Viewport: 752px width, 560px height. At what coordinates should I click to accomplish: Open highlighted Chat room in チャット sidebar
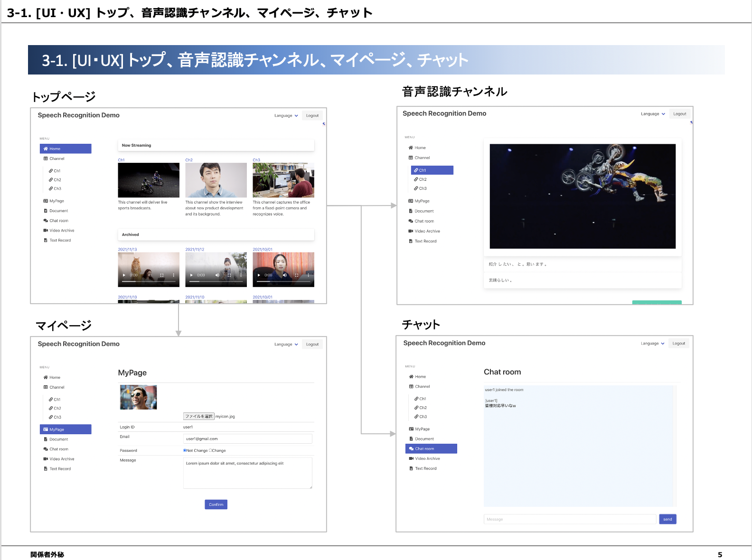pyautogui.click(x=431, y=448)
